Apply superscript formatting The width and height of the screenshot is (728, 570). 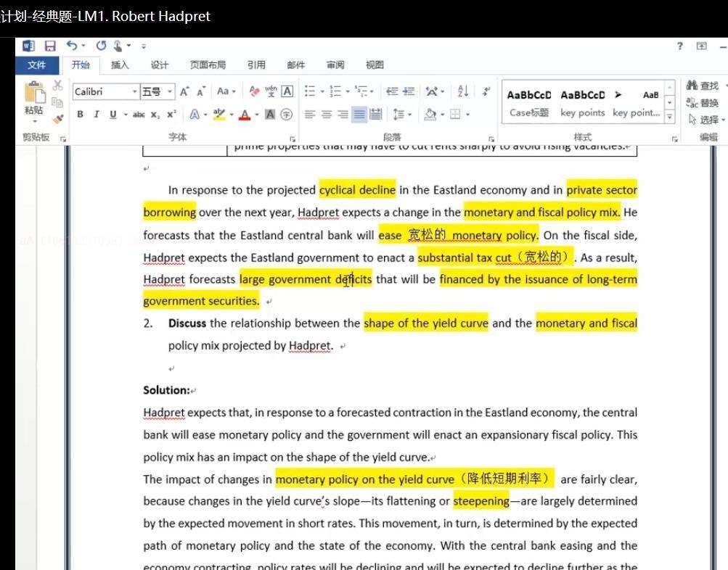171,115
